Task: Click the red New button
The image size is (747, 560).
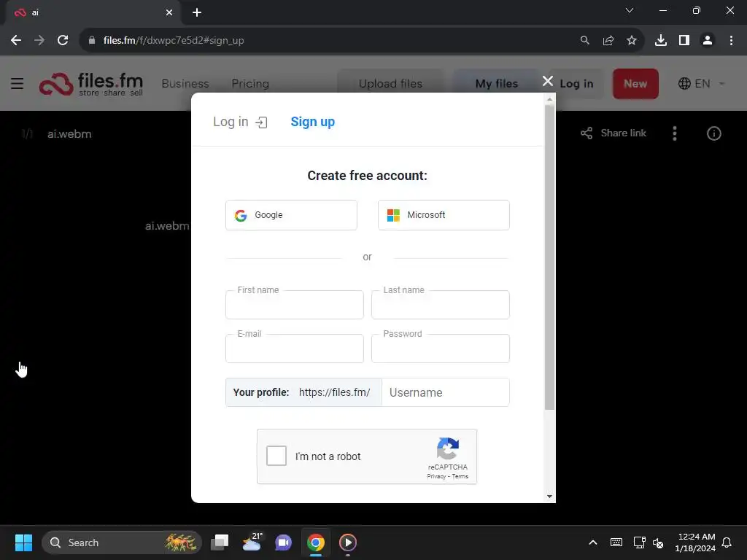Action: (x=635, y=84)
